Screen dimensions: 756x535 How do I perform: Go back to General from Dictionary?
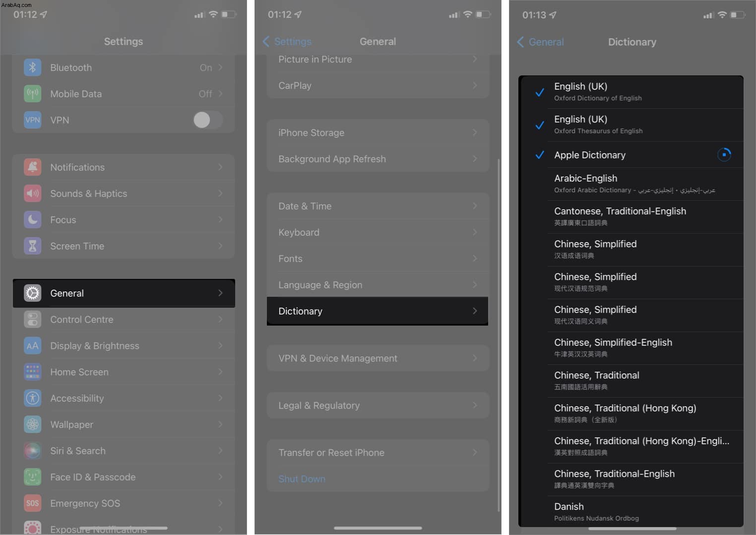point(540,42)
